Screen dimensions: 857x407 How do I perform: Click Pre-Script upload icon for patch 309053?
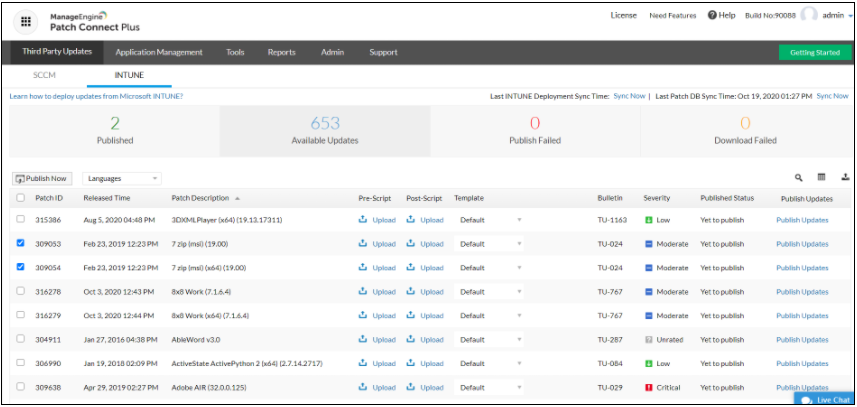coord(362,244)
